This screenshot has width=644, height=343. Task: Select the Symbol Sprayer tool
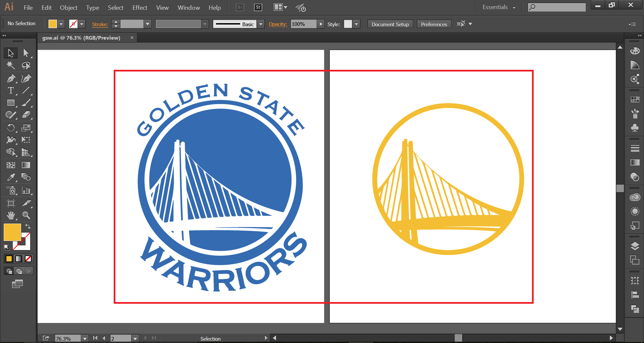(x=11, y=190)
